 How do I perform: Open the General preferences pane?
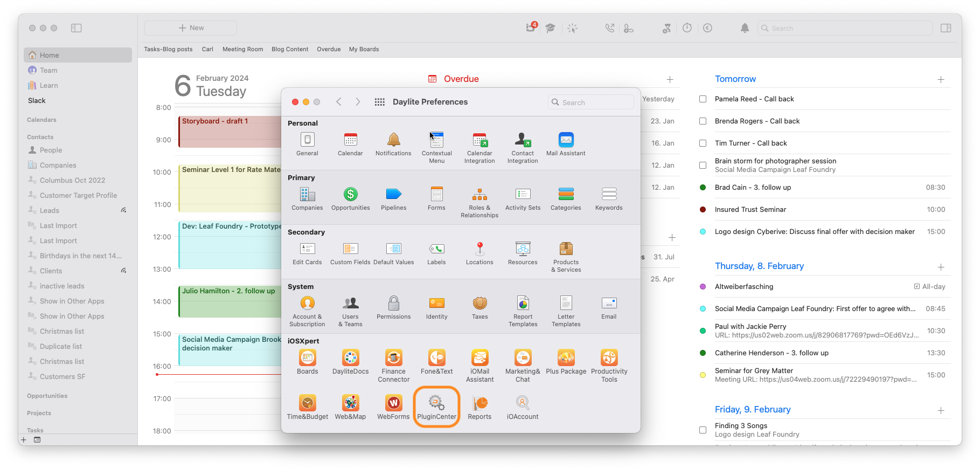click(x=307, y=144)
